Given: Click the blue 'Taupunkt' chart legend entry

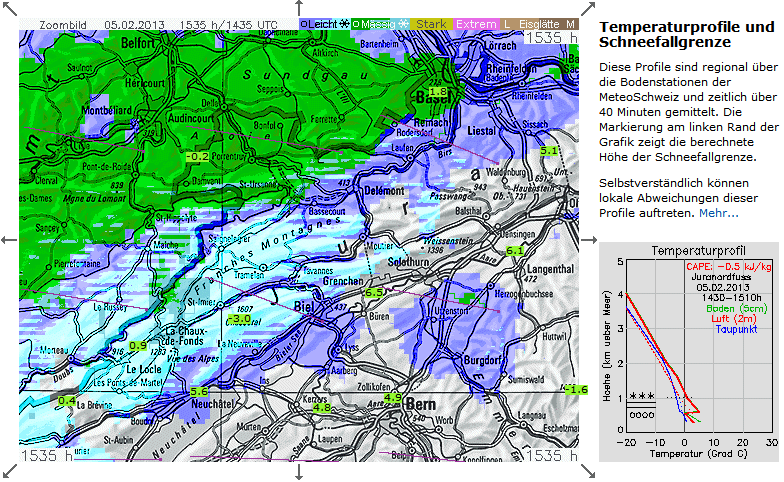Looking at the screenshot, I should click(736, 329).
